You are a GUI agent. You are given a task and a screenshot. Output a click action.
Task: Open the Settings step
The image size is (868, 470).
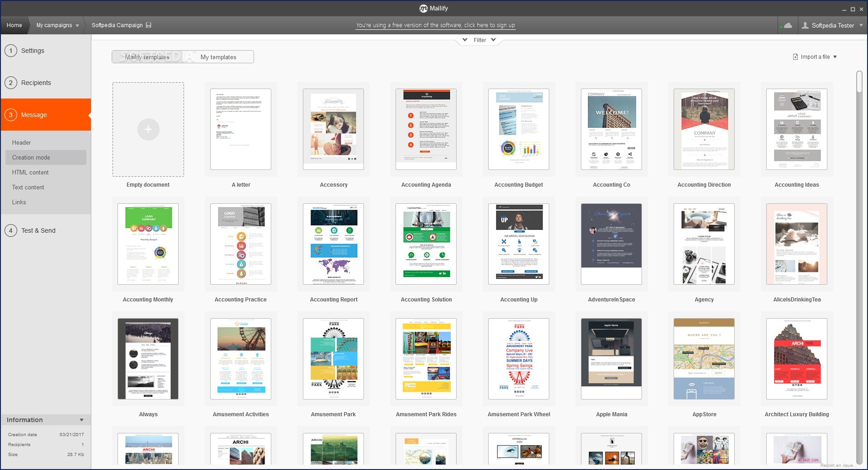pos(33,51)
